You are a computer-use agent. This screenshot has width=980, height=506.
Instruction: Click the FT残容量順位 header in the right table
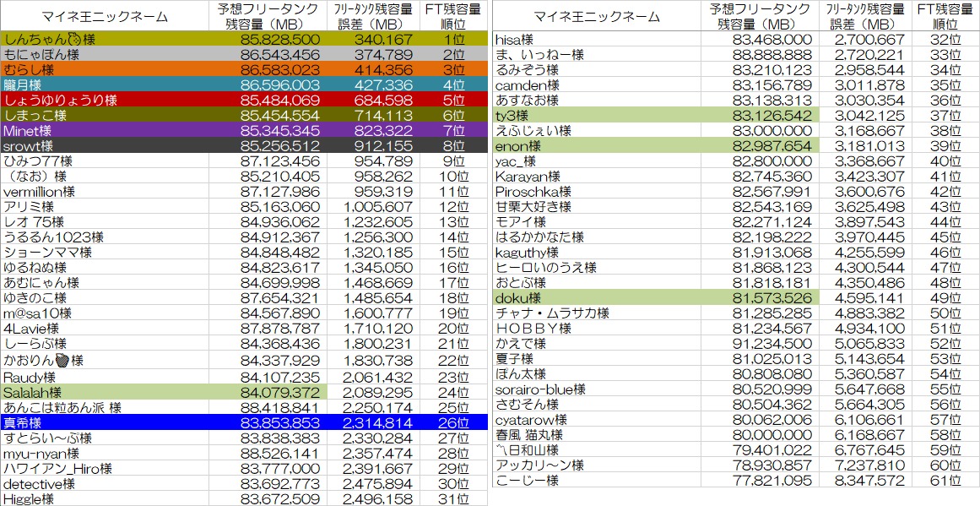pos(945,16)
